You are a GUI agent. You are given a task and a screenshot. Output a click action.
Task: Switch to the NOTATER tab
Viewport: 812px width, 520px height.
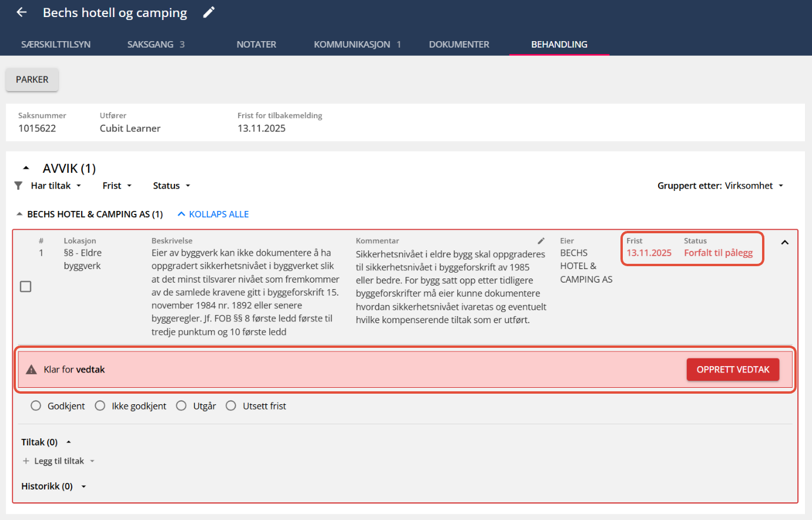coord(256,45)
